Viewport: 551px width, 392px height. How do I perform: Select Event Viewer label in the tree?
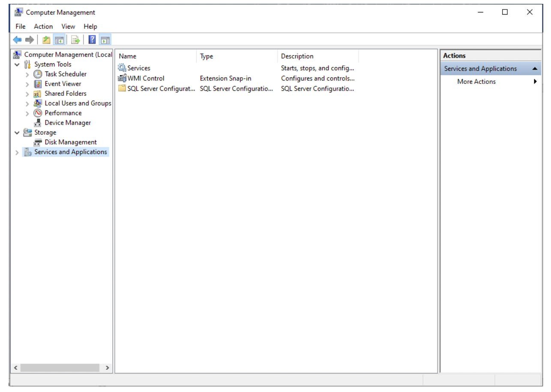(x=63, y=84)
